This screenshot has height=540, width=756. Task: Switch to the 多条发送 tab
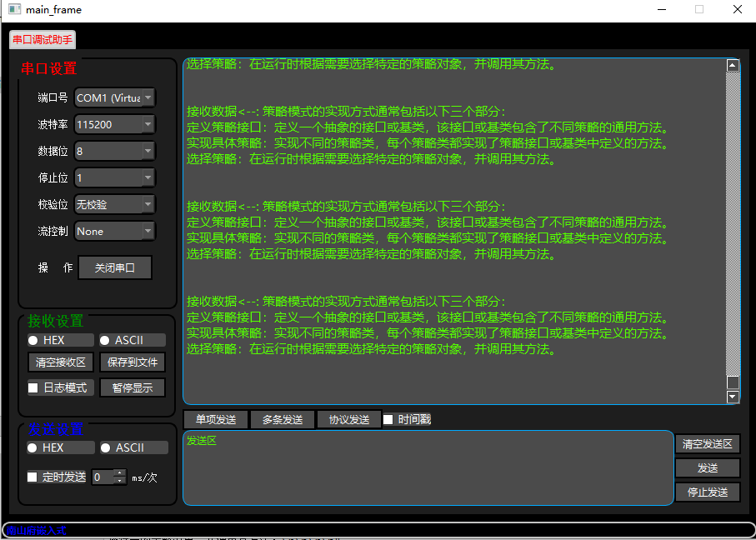tap(283, 419)
